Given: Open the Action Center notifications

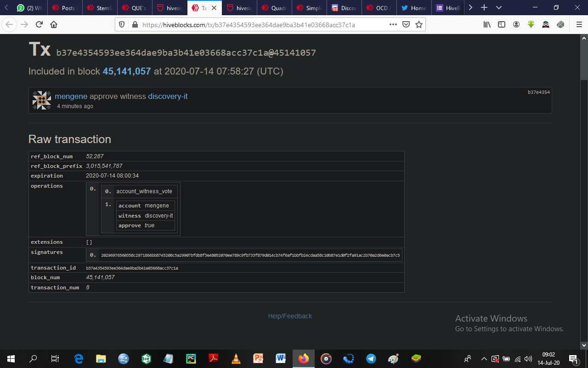Looking at the screenshot, I should tap(573, 358).
